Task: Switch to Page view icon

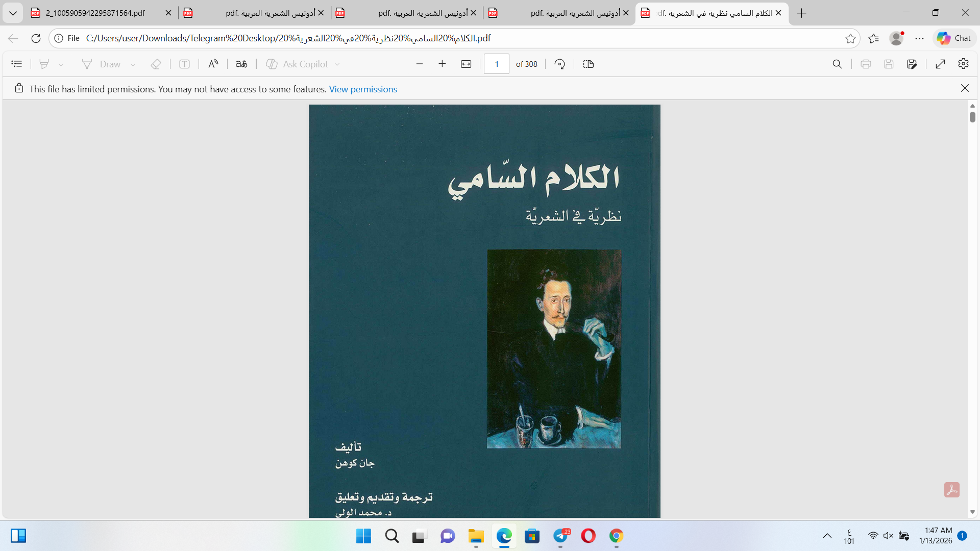Action: (x=589, y=64)
